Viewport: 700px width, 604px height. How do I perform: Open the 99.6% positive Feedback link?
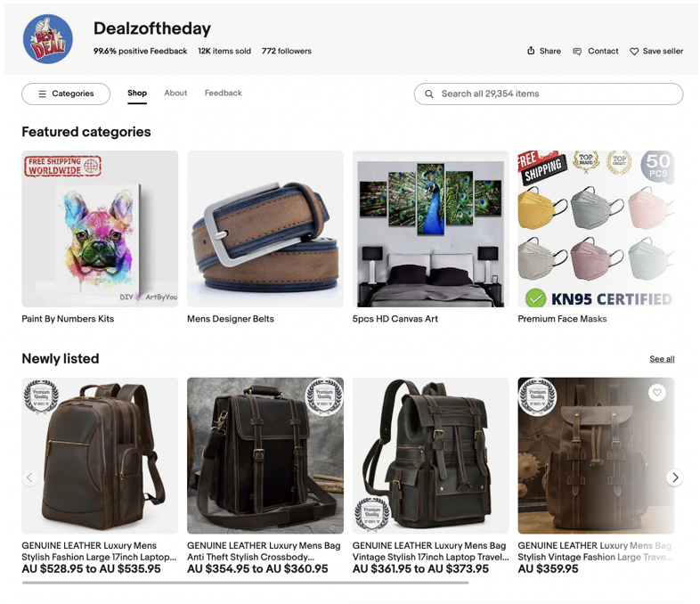[x=140, y=51]
